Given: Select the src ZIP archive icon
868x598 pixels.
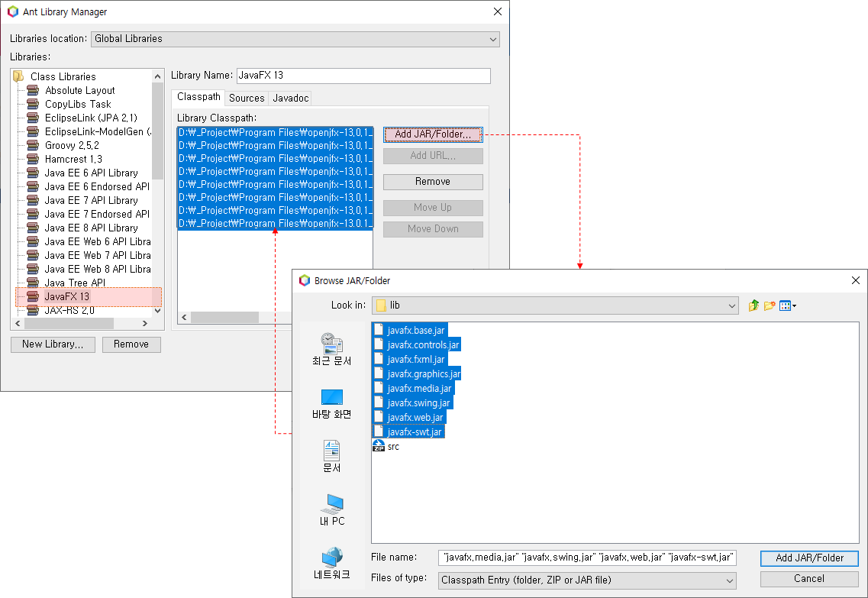Looking at the screenshot, I should (379, 446).
